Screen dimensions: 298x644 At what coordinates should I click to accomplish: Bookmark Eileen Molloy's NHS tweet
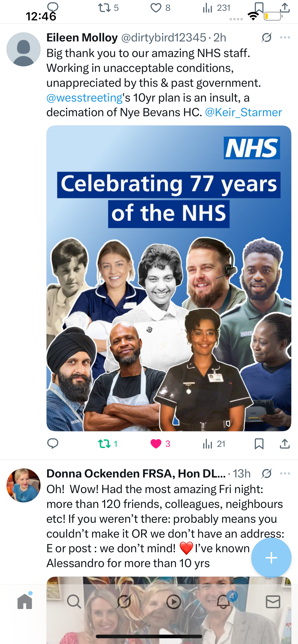259,444
